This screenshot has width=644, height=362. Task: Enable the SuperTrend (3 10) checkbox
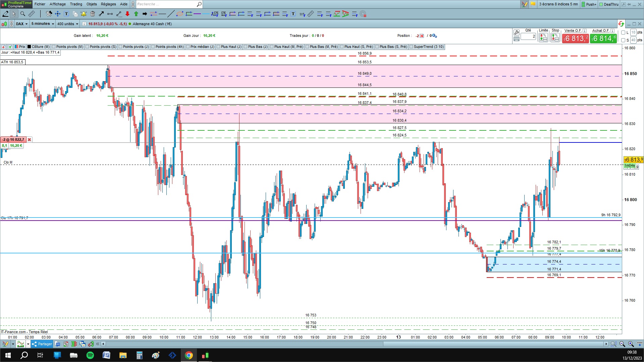tap(411, 47)
